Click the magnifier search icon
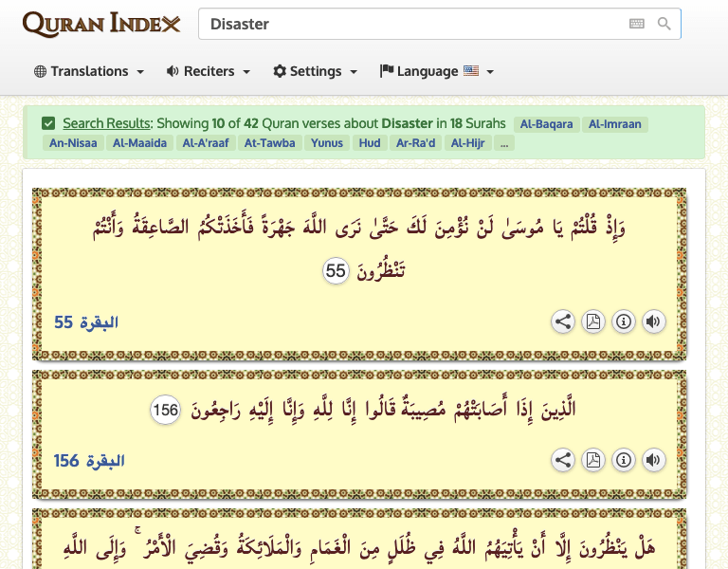 tap(664, 24)
